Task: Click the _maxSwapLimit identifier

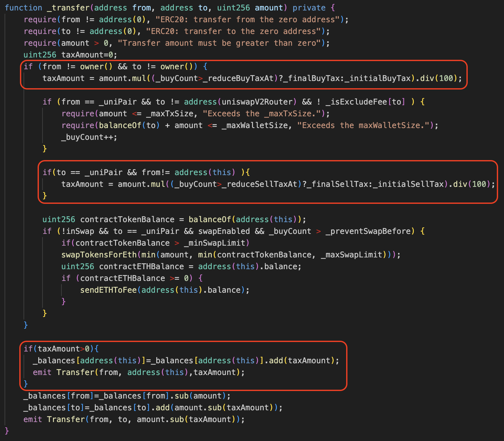Action: click(351, 255)
